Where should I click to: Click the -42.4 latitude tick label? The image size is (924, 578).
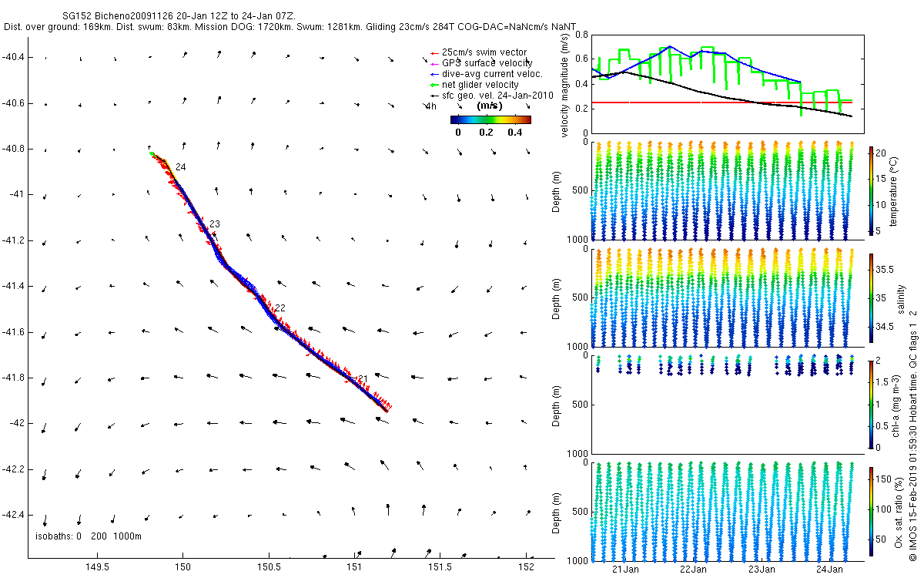pyautogui.click(x=15, y=516)
